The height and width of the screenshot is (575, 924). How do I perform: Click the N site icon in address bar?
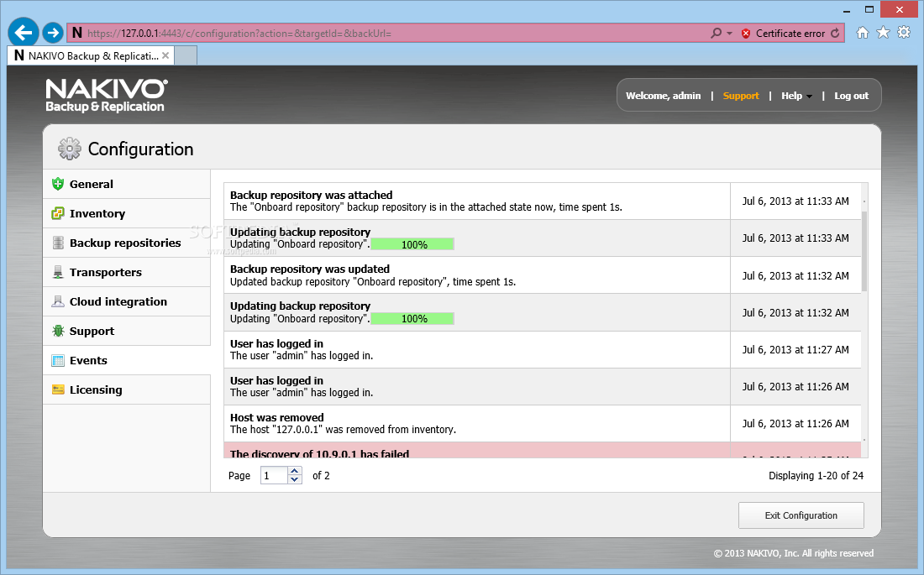[76, 33]
